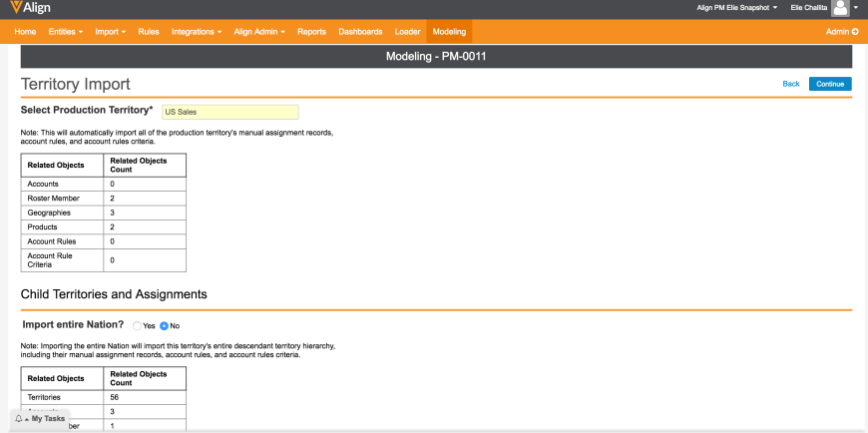Click the My Tasks bell icon
Image resolution: width=868 pixels, height=433 pixels.
coord(19,419)
